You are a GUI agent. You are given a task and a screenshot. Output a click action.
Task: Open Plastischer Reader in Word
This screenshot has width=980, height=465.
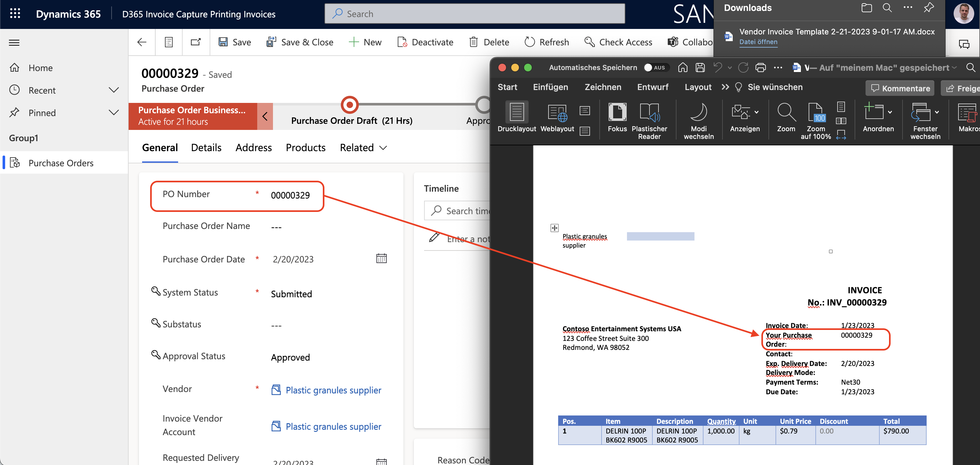click(x=649, y=121)
